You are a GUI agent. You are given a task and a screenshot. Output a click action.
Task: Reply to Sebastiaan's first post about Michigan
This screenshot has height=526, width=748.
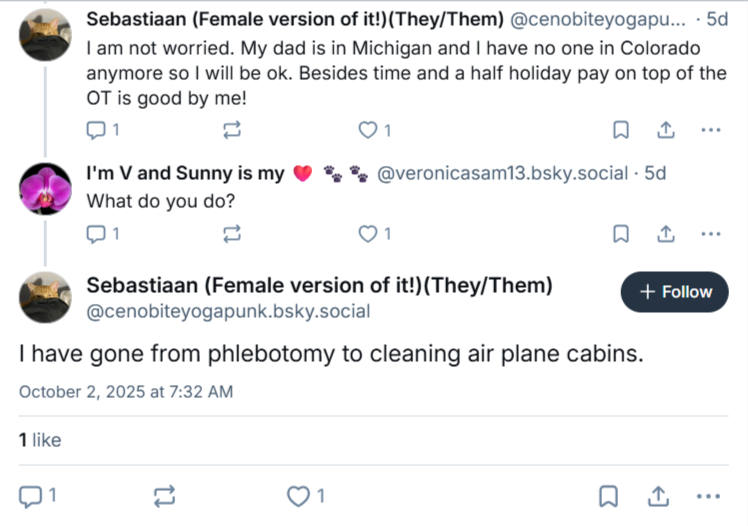click(x=102, y=130)
